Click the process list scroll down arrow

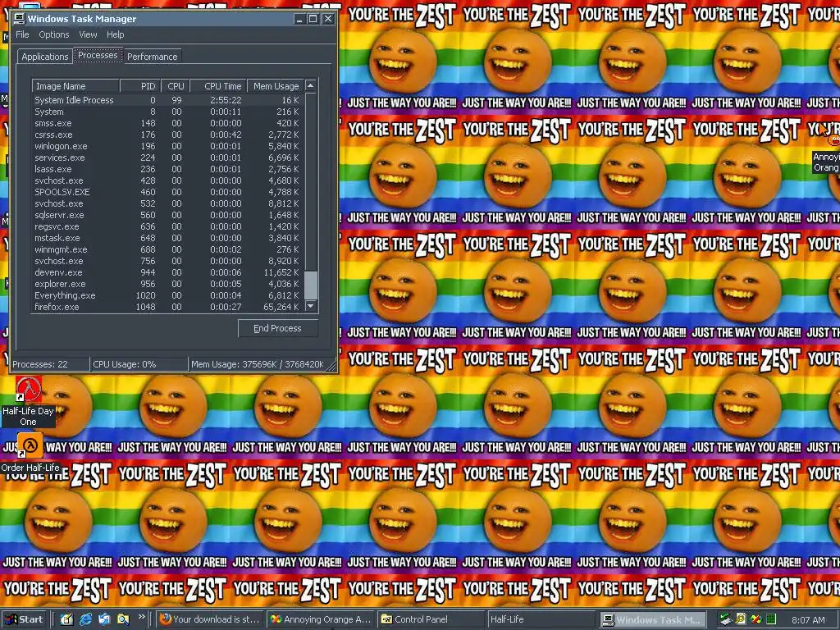click(311, 306)
